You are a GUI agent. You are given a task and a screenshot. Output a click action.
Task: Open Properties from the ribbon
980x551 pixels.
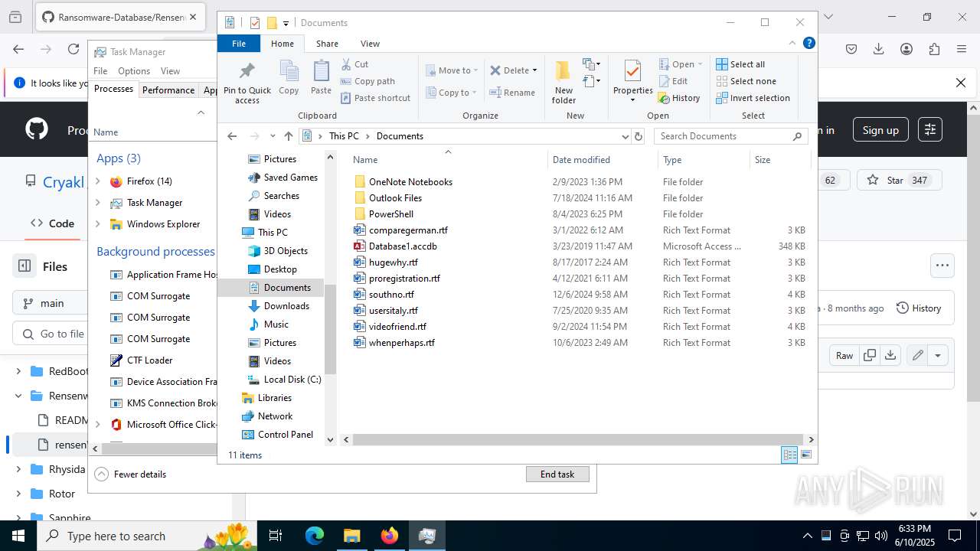[x=632, y=81]
